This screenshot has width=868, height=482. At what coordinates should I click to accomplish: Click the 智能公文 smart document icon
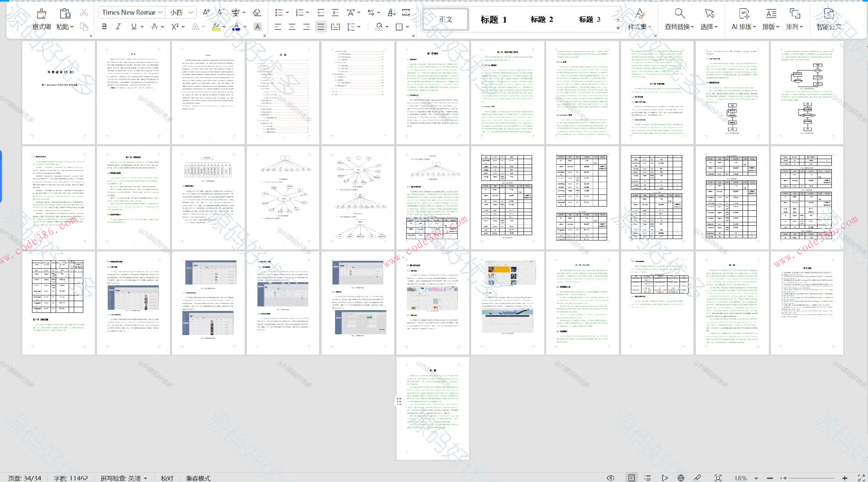pos(828,19)
